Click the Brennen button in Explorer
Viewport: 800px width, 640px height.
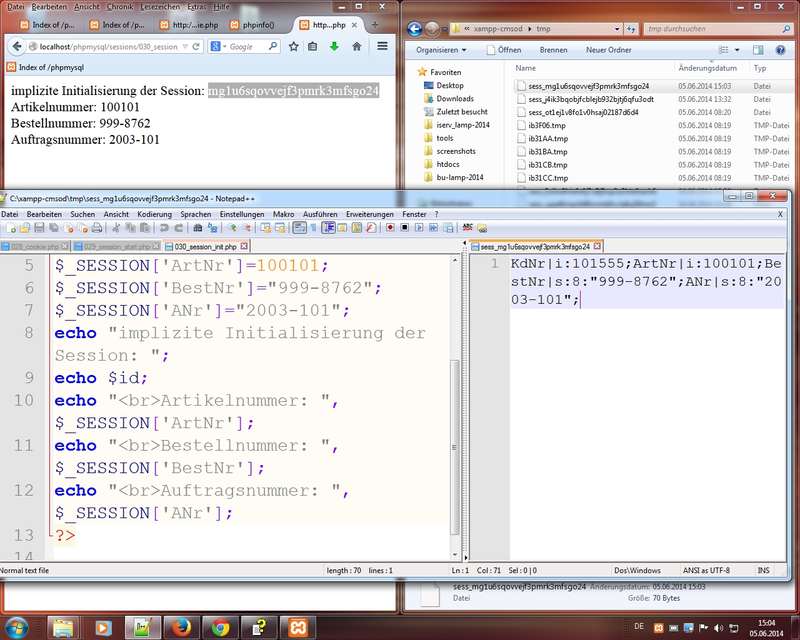(x=553, y=49)
